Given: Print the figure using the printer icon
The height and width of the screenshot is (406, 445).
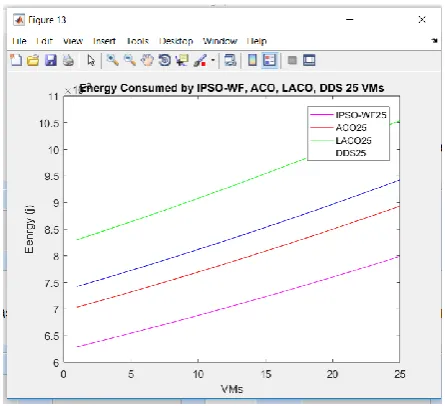Looking at the screenshot, I should [x=68, y=61].
